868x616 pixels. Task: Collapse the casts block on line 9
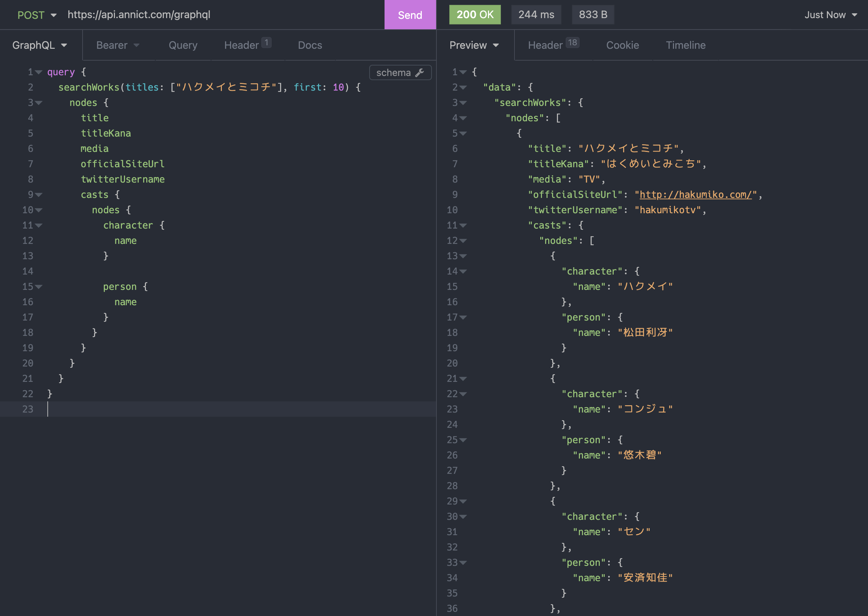pyautogui.click(x=39, y=194)
